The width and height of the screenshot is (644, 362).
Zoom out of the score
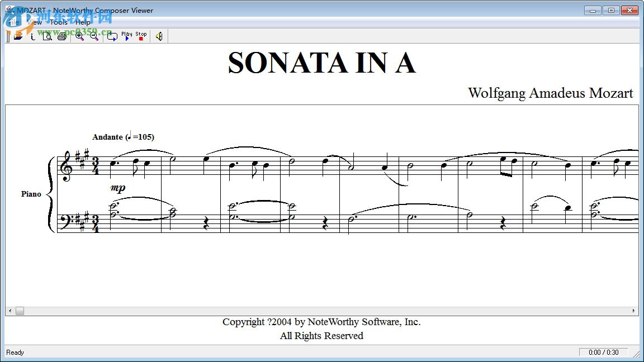coord(93,36)
